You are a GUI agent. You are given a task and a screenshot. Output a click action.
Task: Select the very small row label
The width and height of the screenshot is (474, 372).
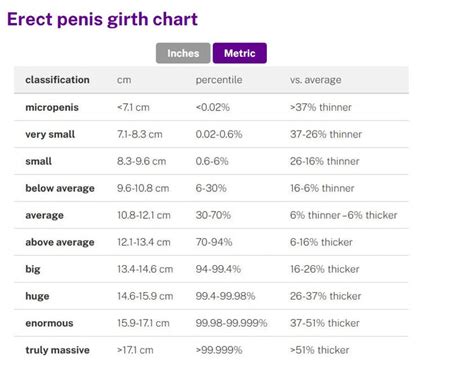[x=50, y=134]
